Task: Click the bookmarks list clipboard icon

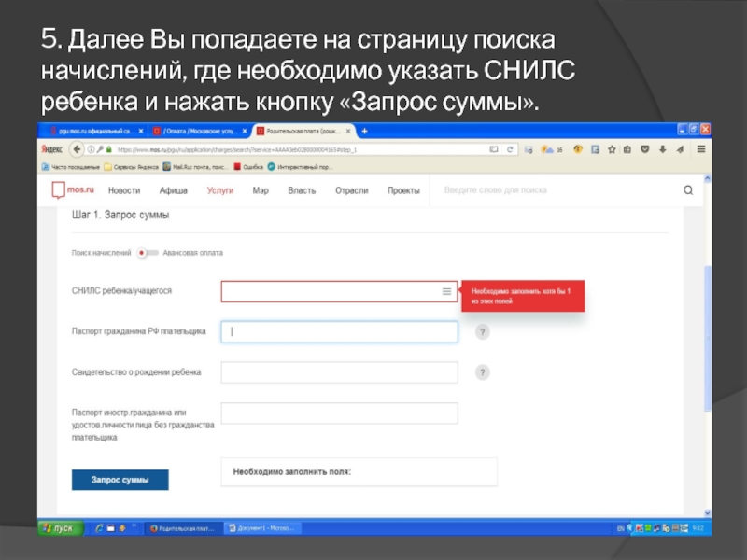Action: click(x=627, y=149)
